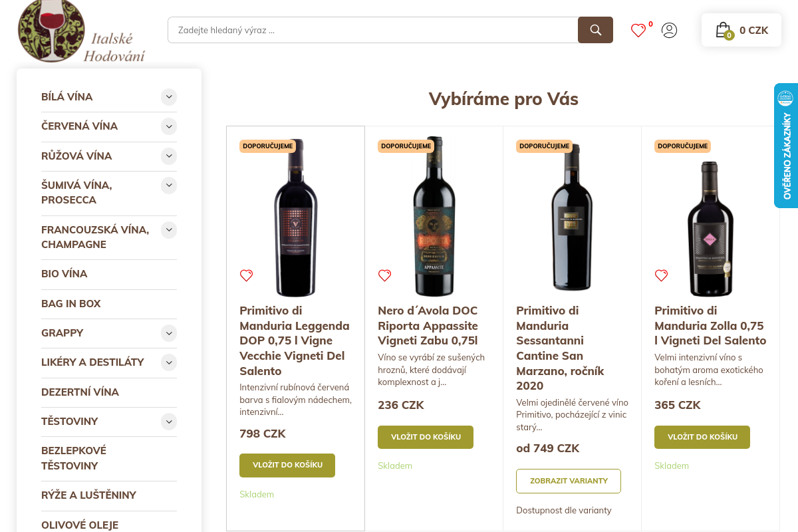Show variants for Primitivo Sessantanni
Viewport: 798px width, 532px height.
coord(569,481)
